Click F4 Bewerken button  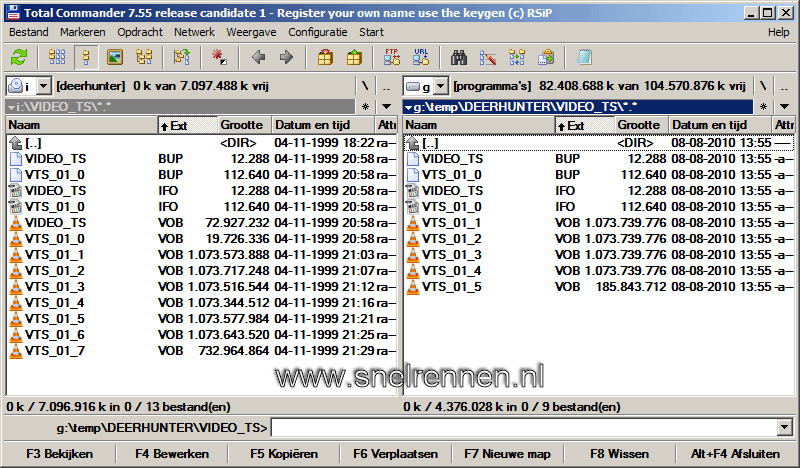[x=172, y=454]
